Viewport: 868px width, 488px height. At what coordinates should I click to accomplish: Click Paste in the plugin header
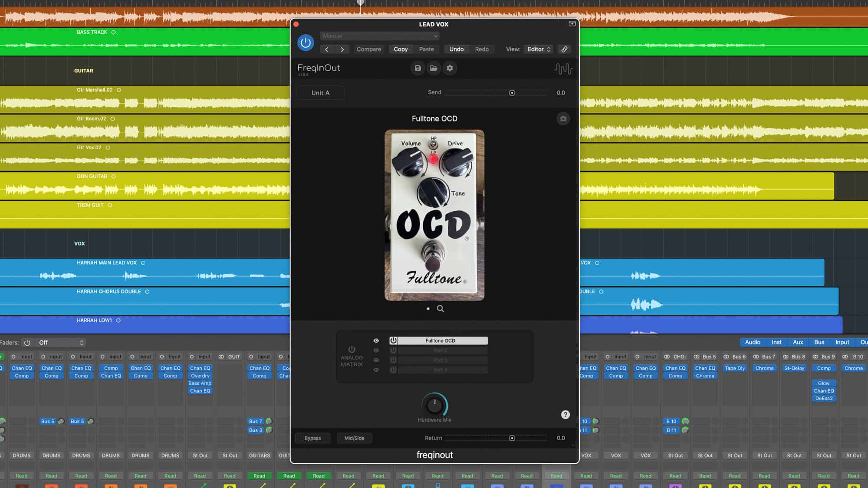pos(426,49)
